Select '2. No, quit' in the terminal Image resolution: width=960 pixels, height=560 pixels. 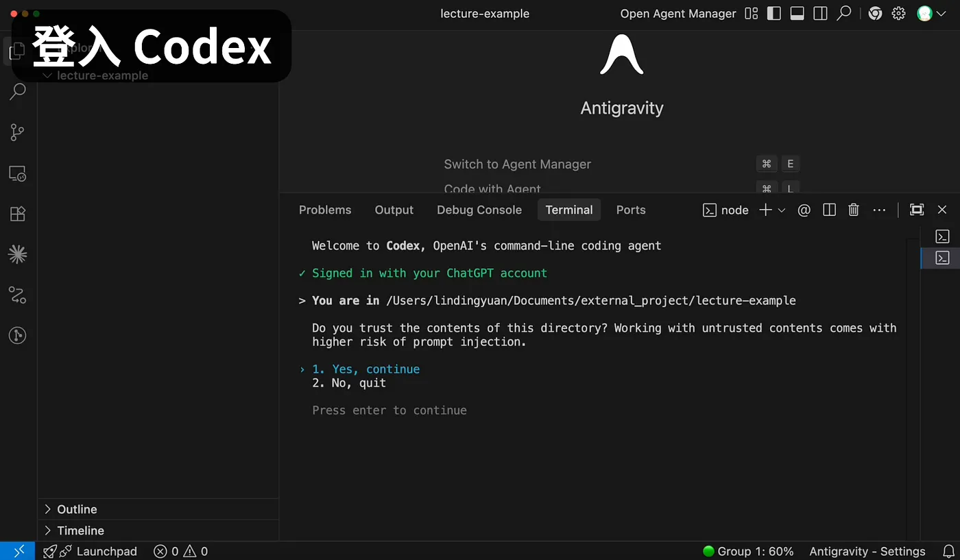pos(349,382)
